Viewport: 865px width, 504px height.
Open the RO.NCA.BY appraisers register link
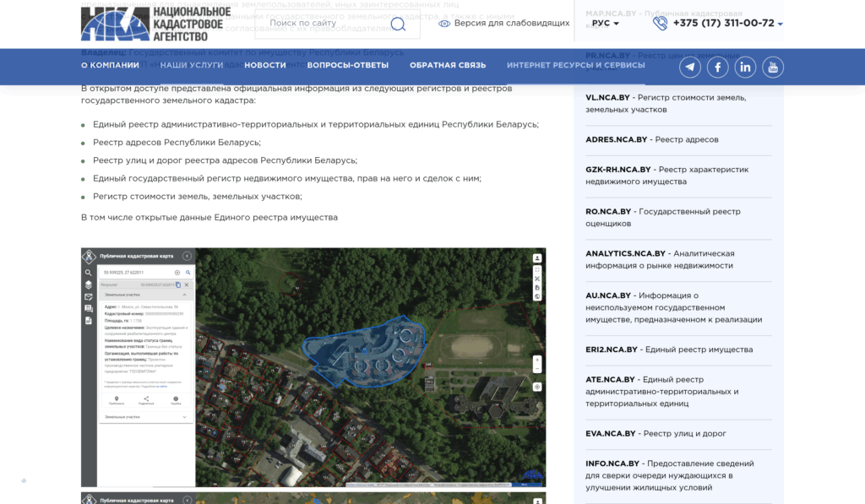(663, 217)
